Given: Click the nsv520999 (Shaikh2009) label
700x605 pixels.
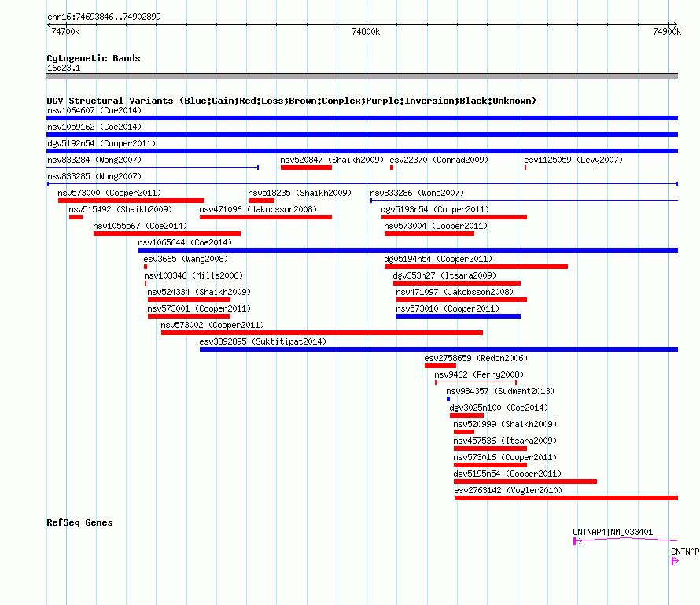Looking at the screenshot, I should [x=505, y=424].
